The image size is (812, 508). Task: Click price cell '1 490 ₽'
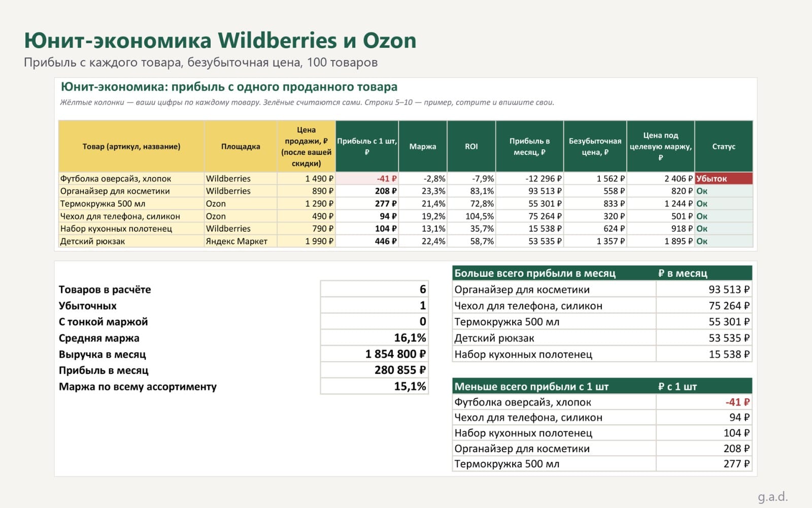tap(306, 178)
